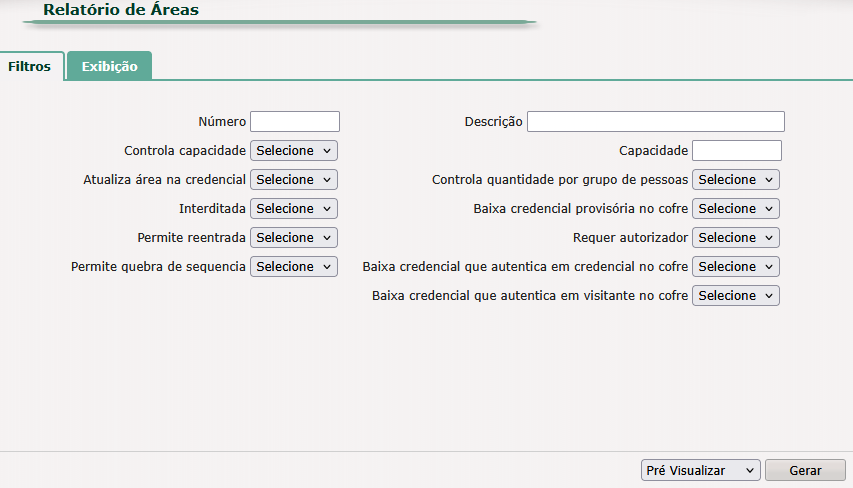Click the Número input field
Viewport: 853px width, 488px height.
pyautogui.click(x=295, y=121)
